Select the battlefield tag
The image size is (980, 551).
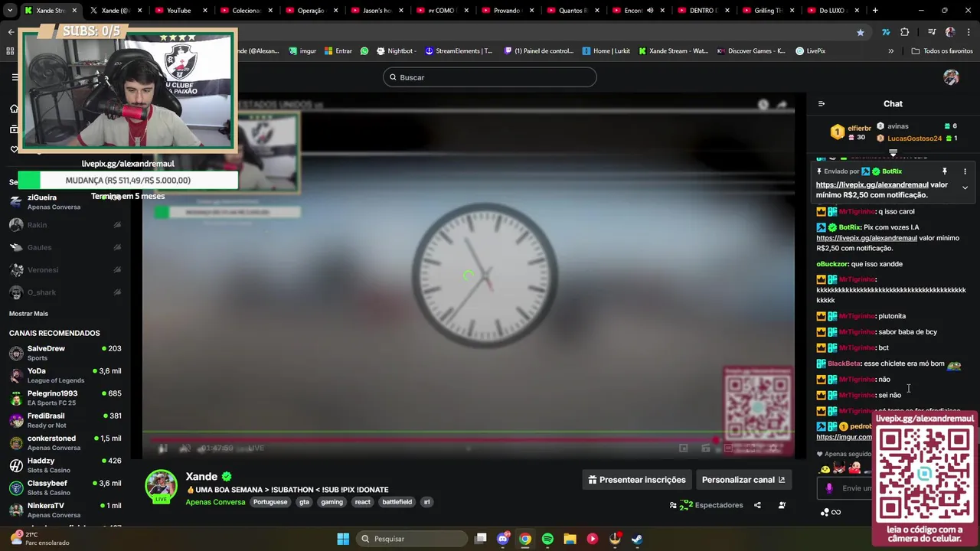click(x=397, y=502)
